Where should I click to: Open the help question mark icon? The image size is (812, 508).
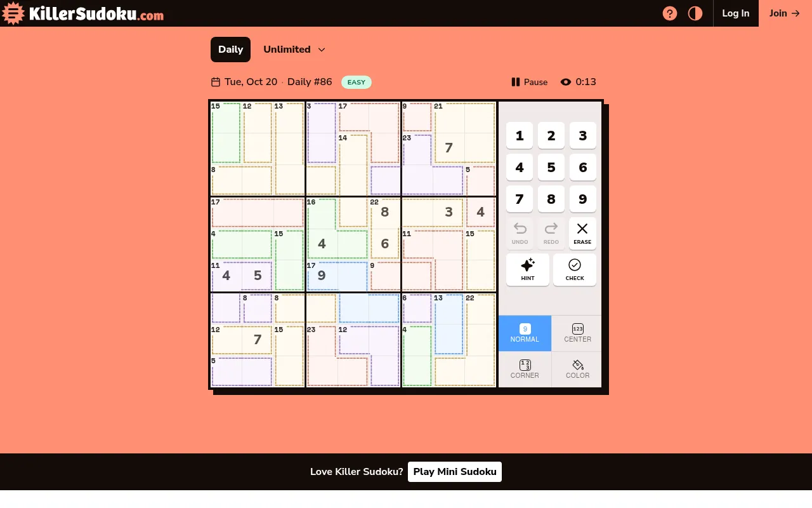670,13
